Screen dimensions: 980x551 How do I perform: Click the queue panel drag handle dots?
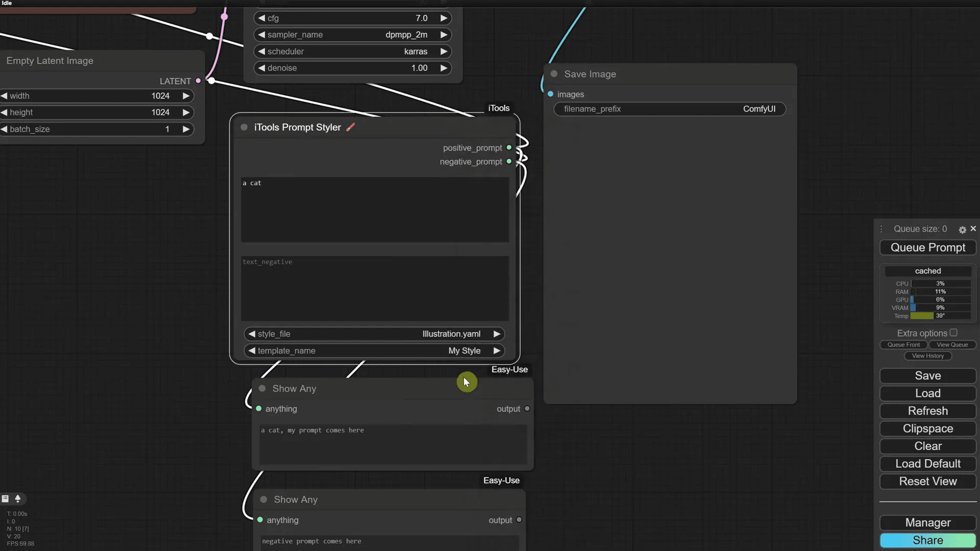point(881,229)
